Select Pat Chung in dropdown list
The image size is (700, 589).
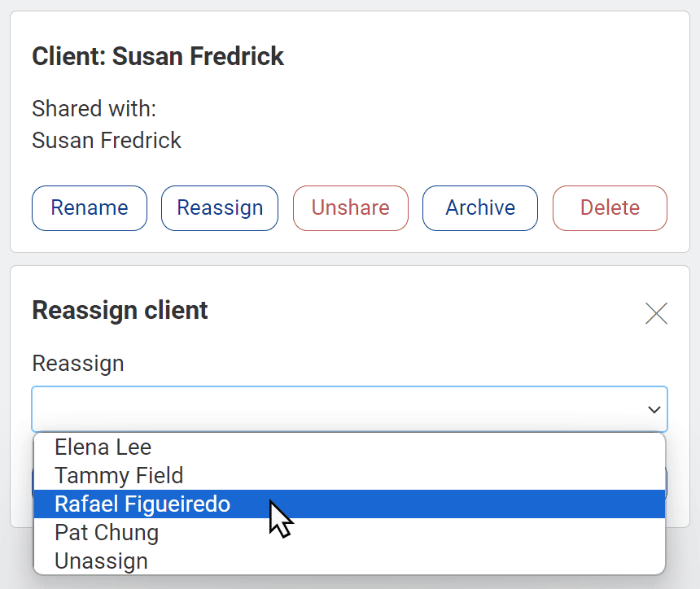[x=349, y=532]
